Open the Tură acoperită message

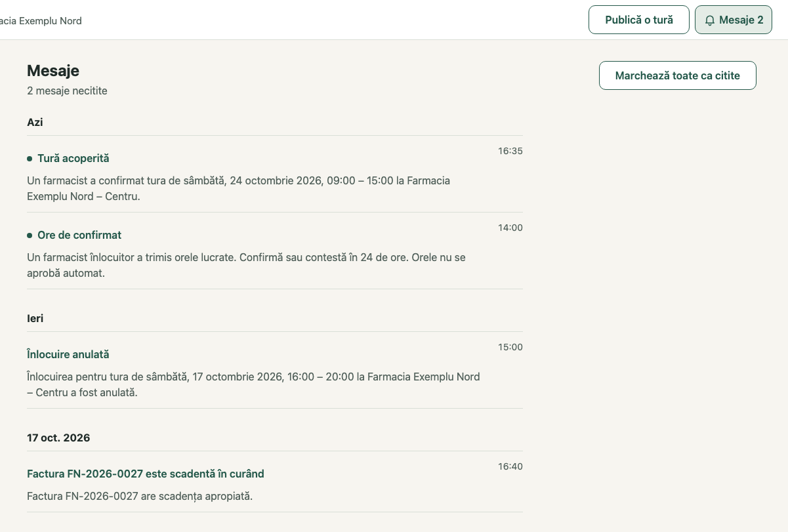pos(275,174)
